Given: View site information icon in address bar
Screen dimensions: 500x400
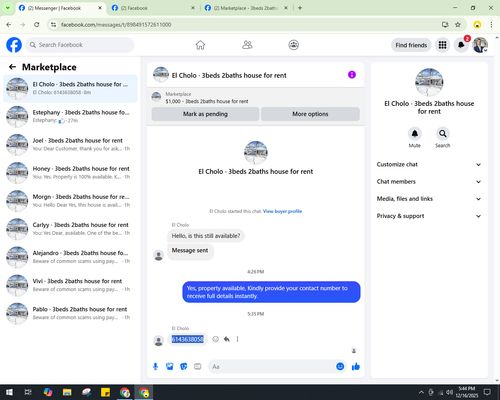Looking at the screenshot, I should [x=53, y=24].
